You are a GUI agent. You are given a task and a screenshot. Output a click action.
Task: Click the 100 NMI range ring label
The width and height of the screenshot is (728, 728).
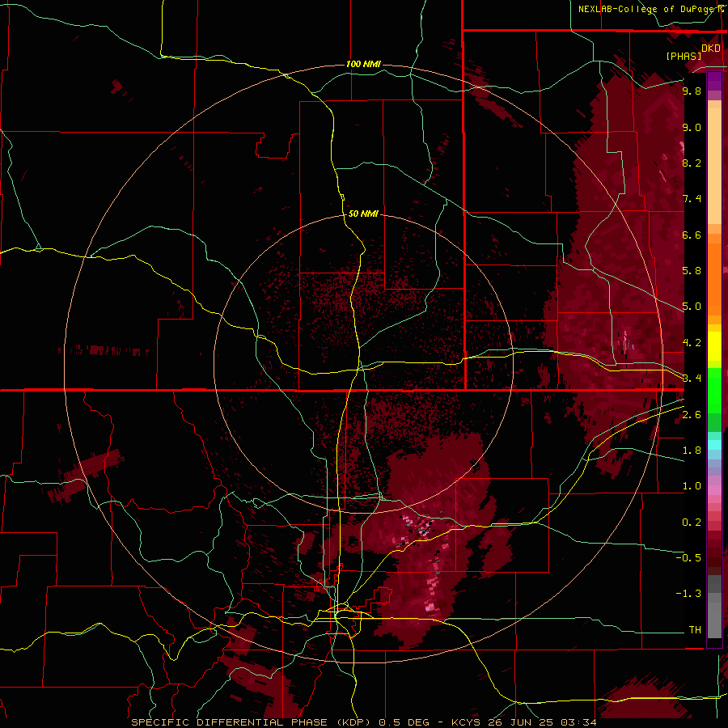pos(363,64)
